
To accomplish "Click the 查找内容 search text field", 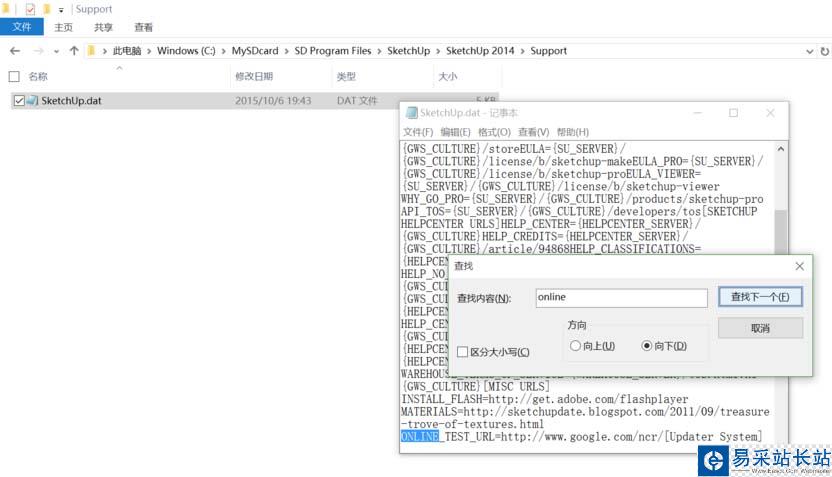I will [621, 298].
